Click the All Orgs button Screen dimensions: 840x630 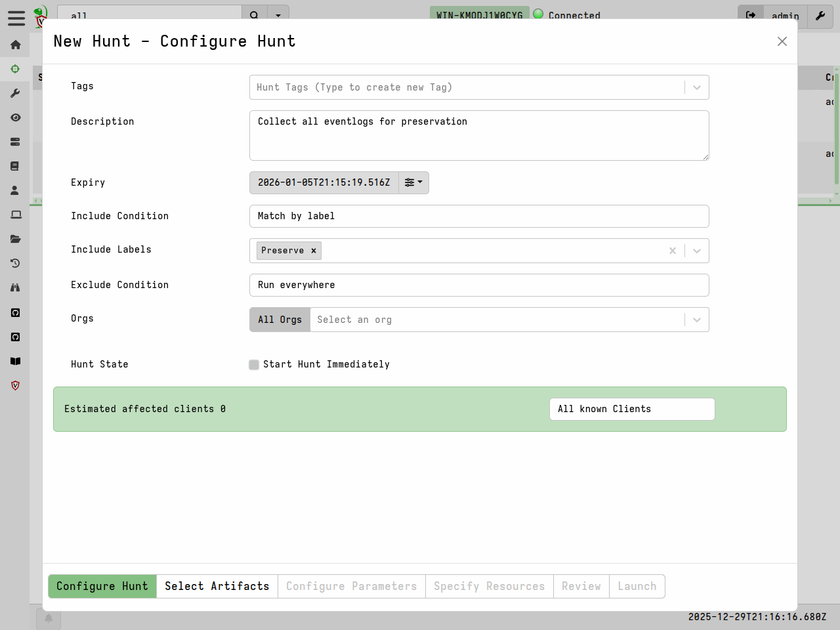(x=280, y=320)
